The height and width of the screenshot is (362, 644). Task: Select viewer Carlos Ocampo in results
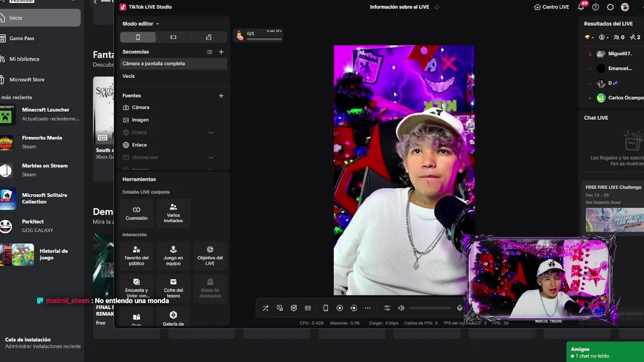coord(615,98)
